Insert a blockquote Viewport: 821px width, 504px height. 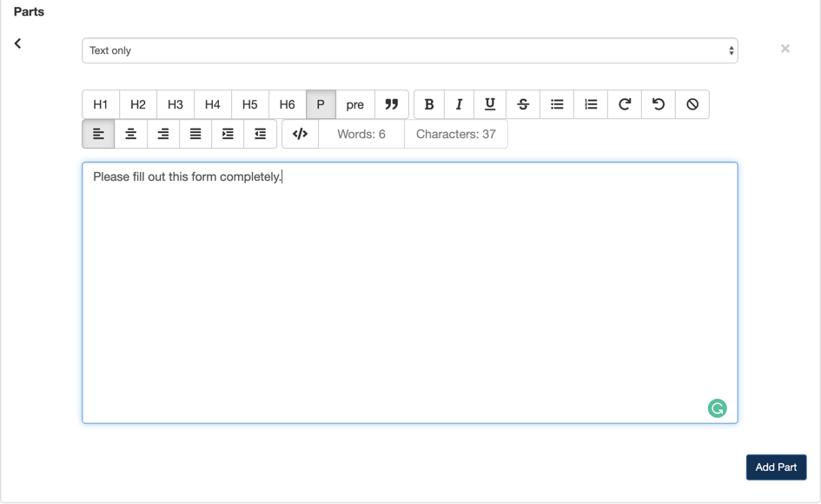tap(392, 104)
